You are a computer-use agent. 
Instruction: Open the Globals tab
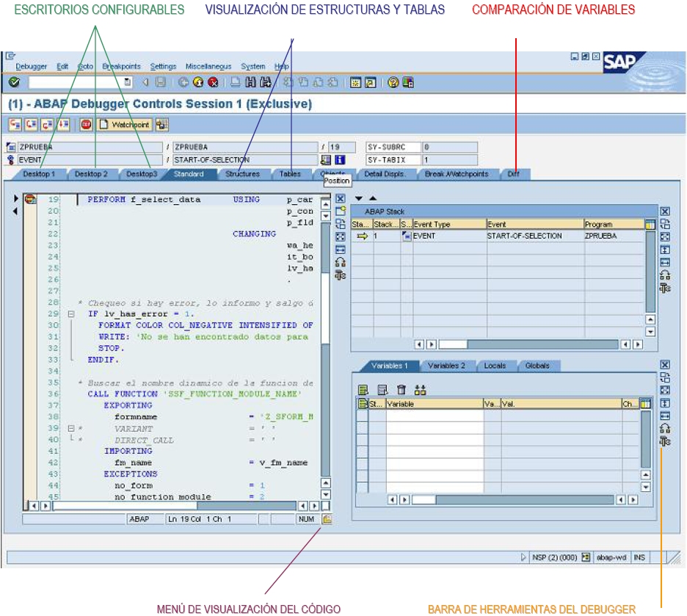click(x=537, y=366)
